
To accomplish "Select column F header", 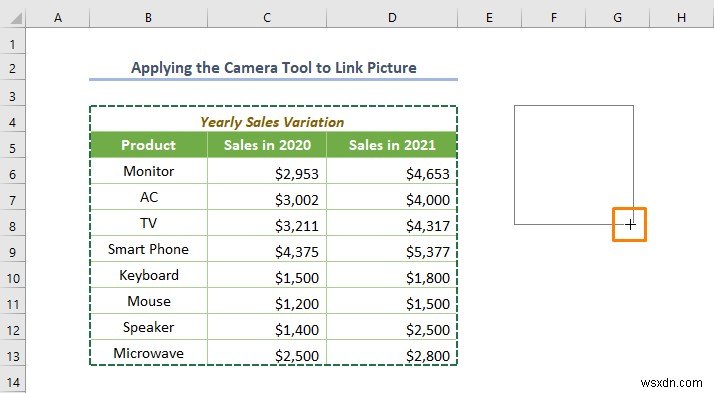I will pyautogui.click(x=554, y=18).
